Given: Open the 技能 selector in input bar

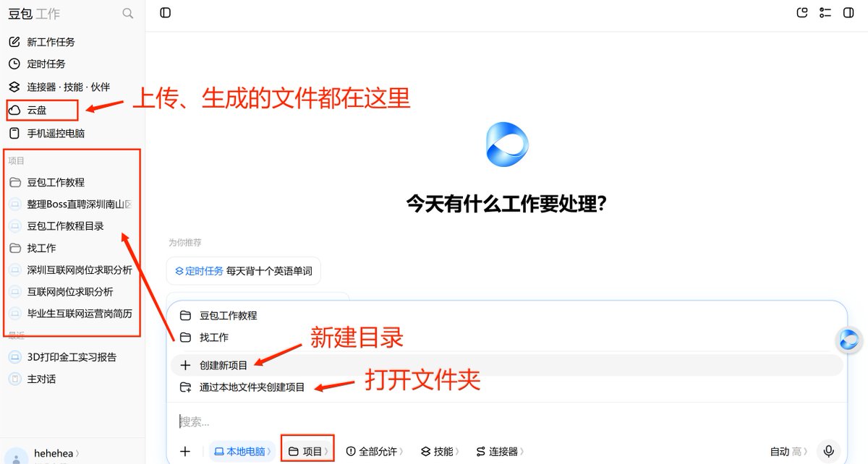Looking at the screenshot, I should pyautogui.click(x=440, y=451).
